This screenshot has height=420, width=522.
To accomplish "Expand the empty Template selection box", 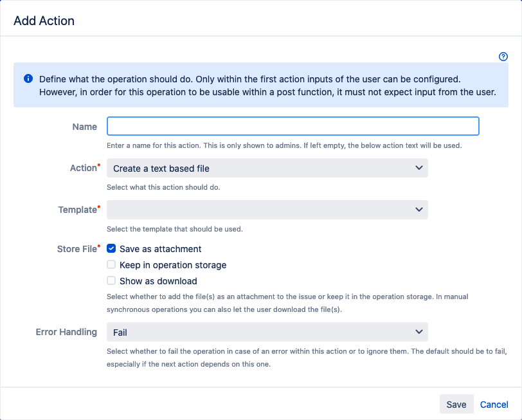I will tap(267, 210).
